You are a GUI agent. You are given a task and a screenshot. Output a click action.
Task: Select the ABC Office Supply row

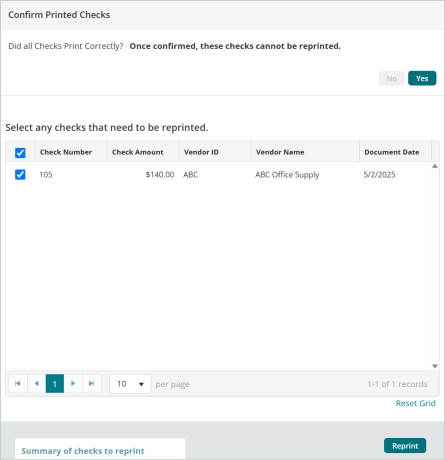pos(218,175)
